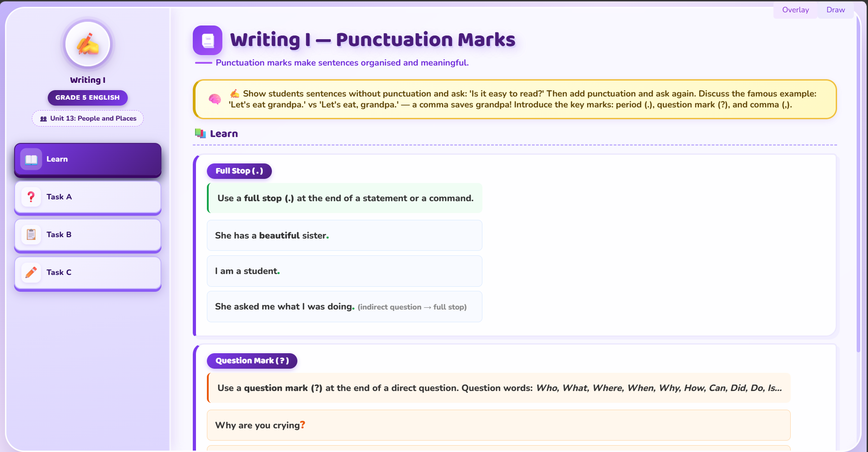Click the question mark usage rule
Screen dimensions: 868x452
(x=499, y=388)
